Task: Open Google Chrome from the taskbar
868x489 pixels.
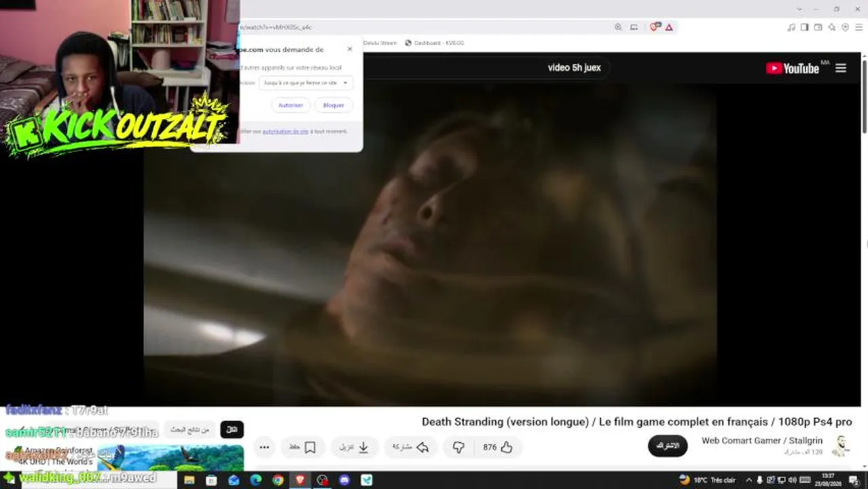Action: (278, 480)
